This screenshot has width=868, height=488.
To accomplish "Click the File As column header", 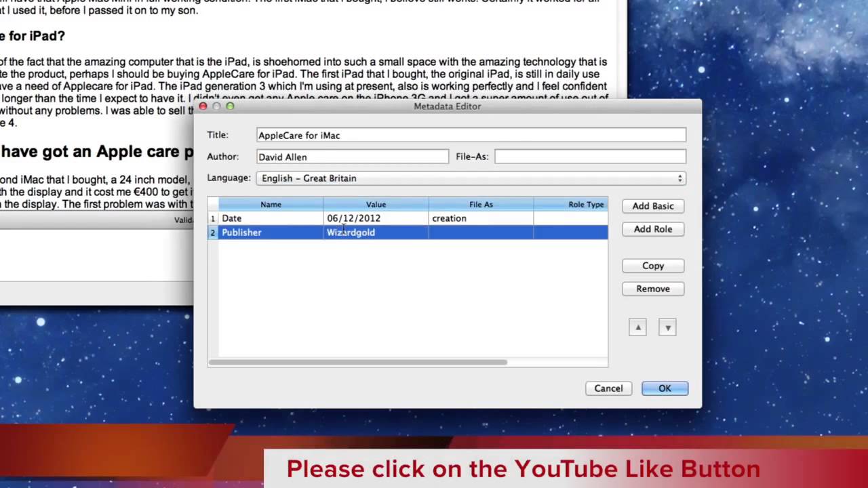I will (x=481, y=204).
